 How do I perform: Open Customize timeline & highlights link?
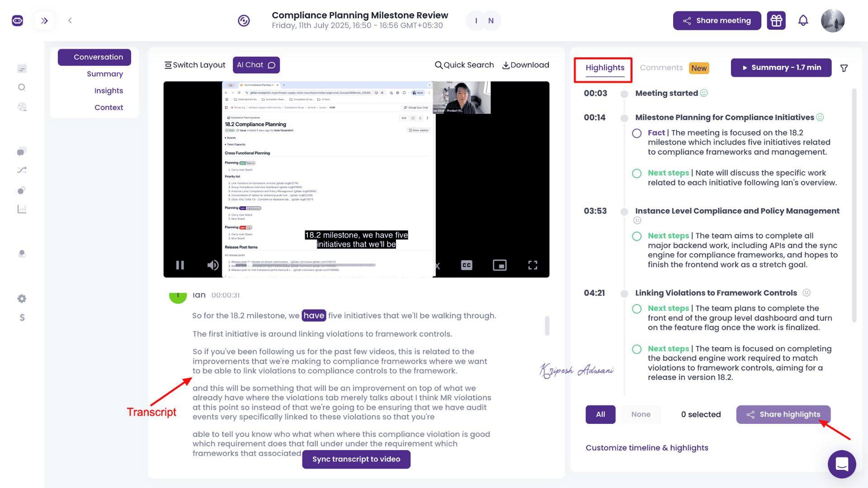(x=646, y=448)
